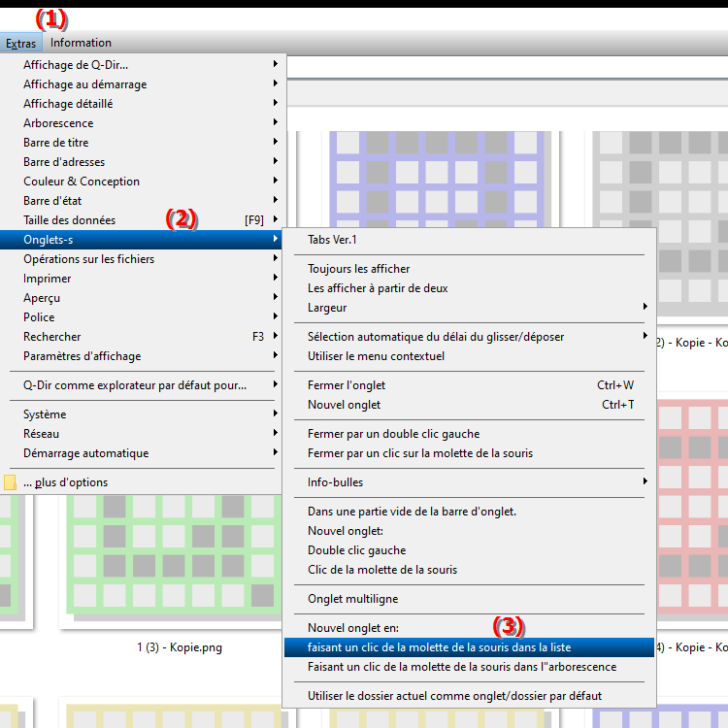This screenshot has width=728, height=728.
Task: Expand the Info-bulles submenu arrow
Action: (x=645, y=481)
